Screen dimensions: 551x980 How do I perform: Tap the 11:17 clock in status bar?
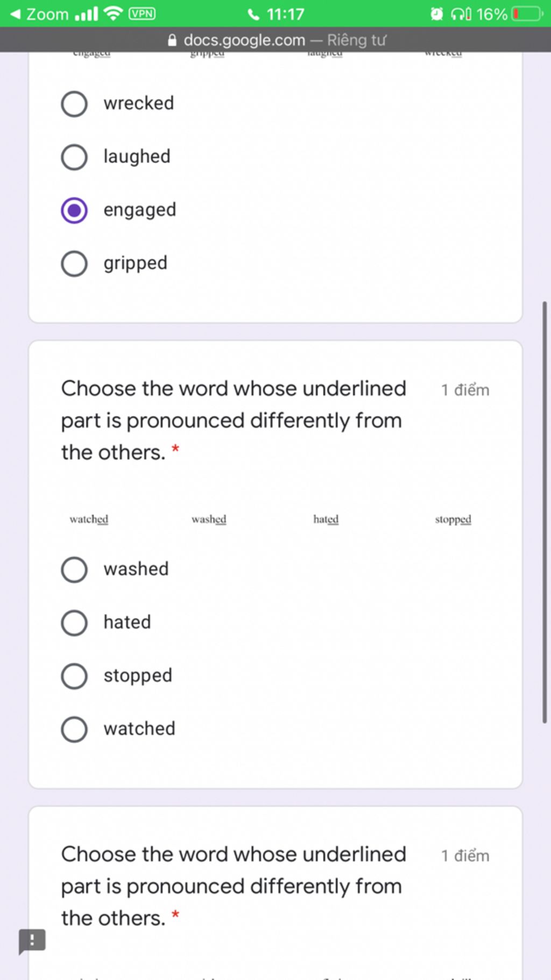click(x=285, y=14)
